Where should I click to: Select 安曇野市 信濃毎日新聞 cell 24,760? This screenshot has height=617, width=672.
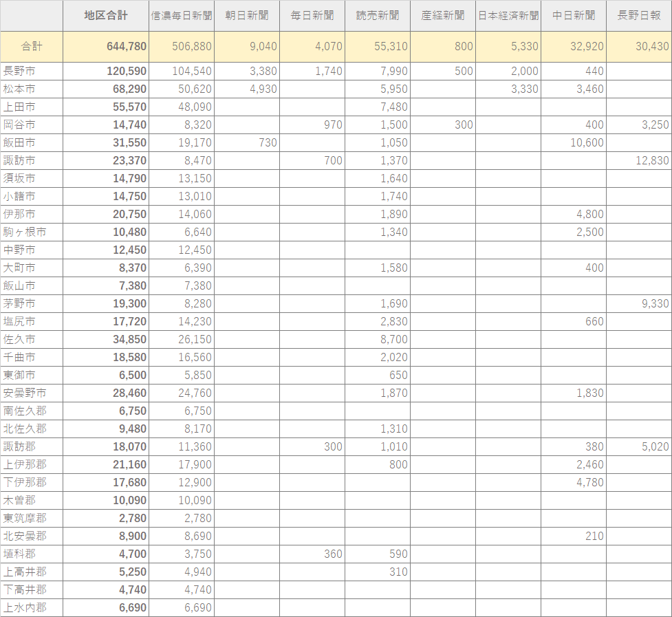[x=182, y=393]
